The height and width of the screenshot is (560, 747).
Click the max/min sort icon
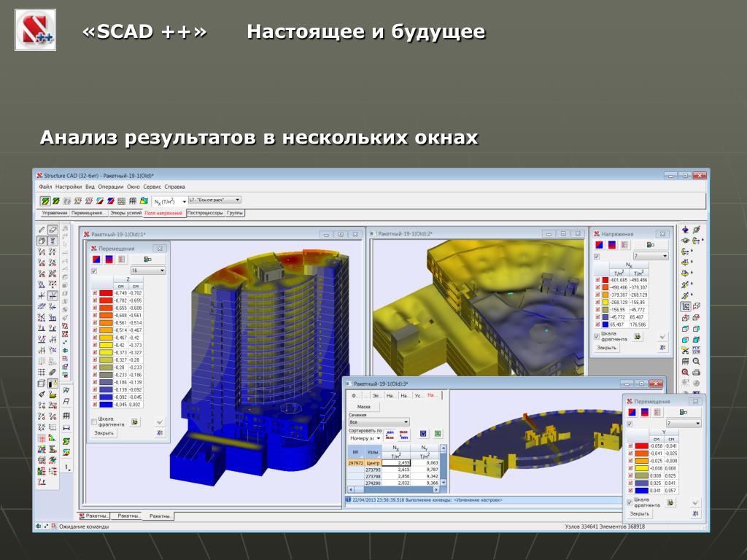pos(403,434)
